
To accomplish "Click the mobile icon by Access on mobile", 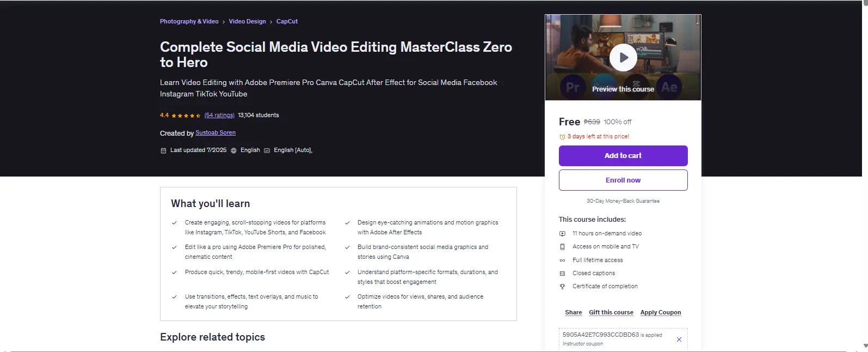I will point(562,247).
